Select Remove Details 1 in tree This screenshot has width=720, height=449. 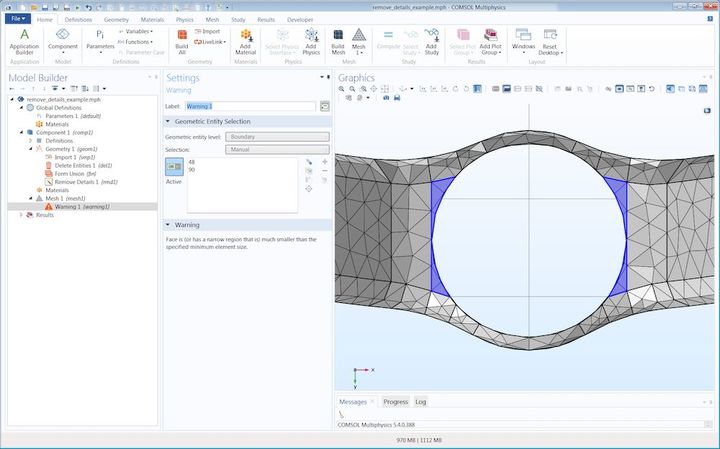(x=81, y=182)
